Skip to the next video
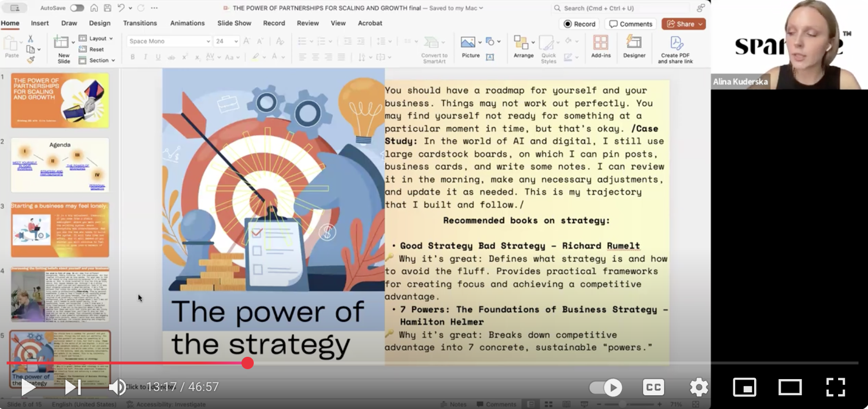The image size is (868, 409). (x=73, y=387)
